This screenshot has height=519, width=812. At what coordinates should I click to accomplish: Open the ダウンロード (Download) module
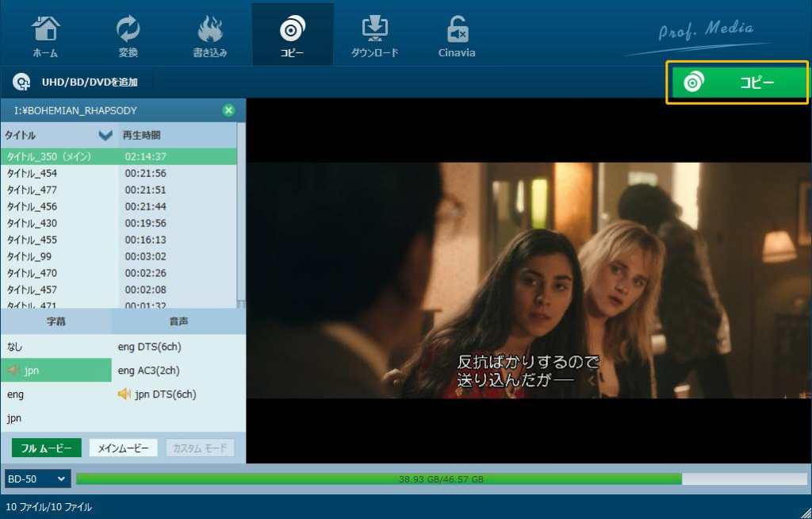coord(373,33)
